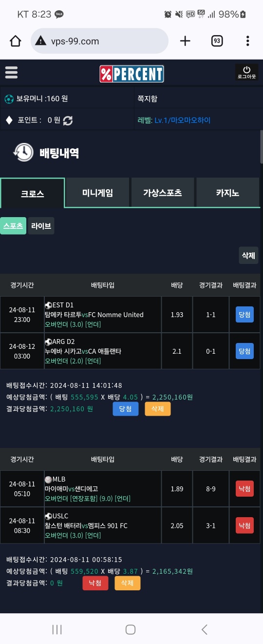This screenshot has height=644, width=263.
Task: Open the 쪽지함 messages link
Action: [148, 99]
